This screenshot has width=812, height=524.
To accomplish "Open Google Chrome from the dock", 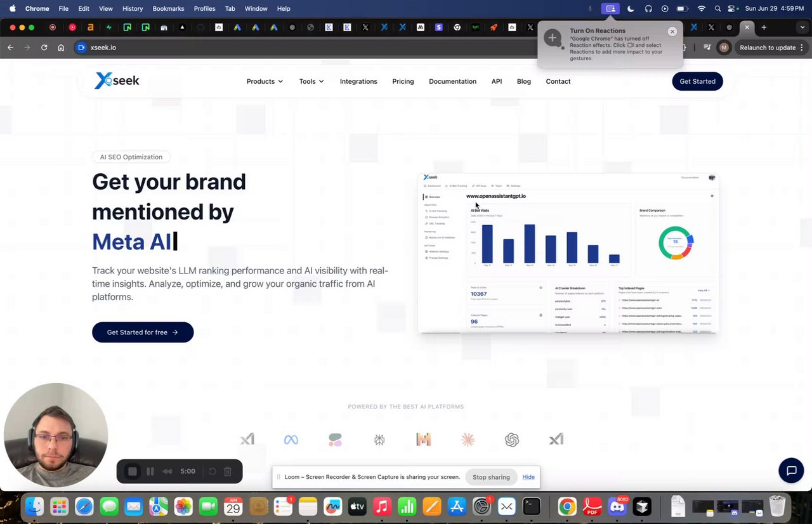I will (567, 506).
